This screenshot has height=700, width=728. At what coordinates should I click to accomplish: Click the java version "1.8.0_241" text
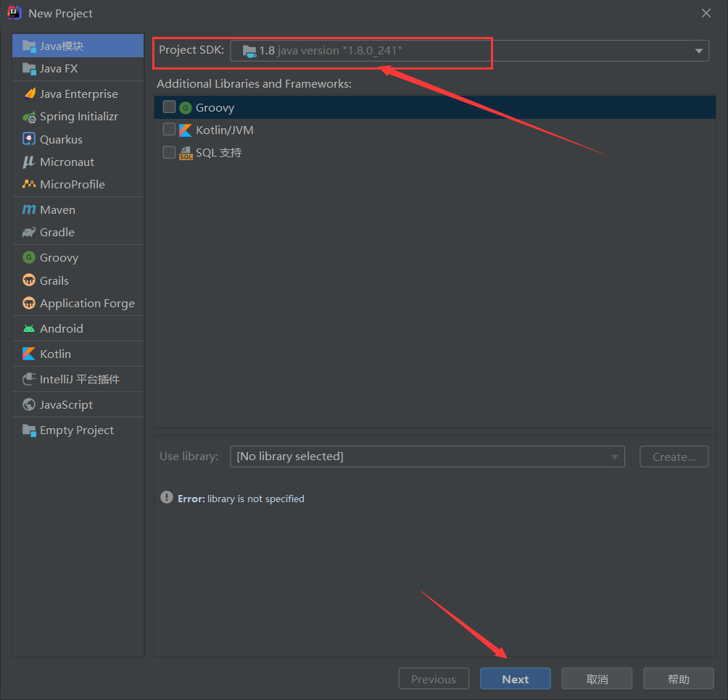click(x=339, y=51)
